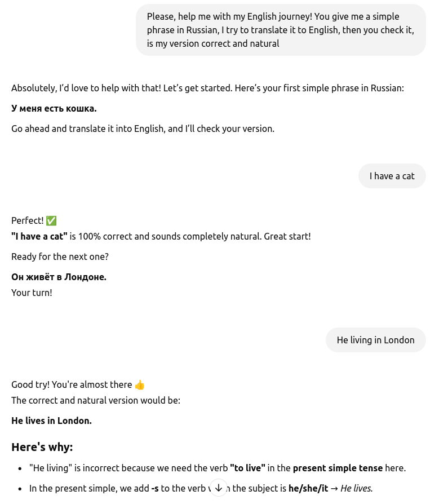
Task: Click the bold 'he/she/it' text
Action: coord(308,488)
